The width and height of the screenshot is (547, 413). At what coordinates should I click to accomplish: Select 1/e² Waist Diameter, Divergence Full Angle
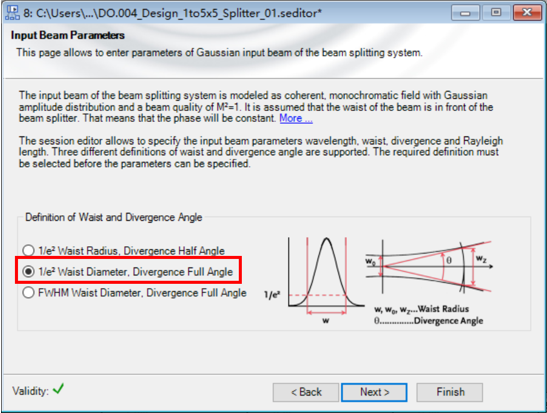pyautogui.click(x=128, y=271)
